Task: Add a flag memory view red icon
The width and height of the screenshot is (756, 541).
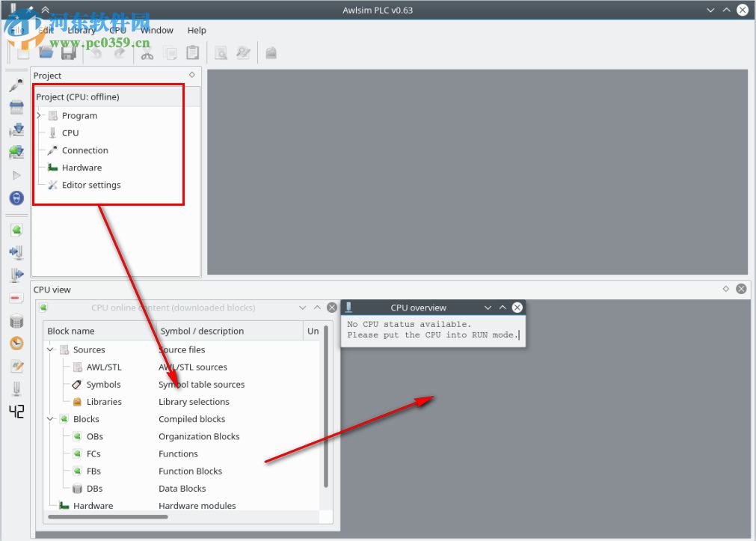Action: pos(16,298)
